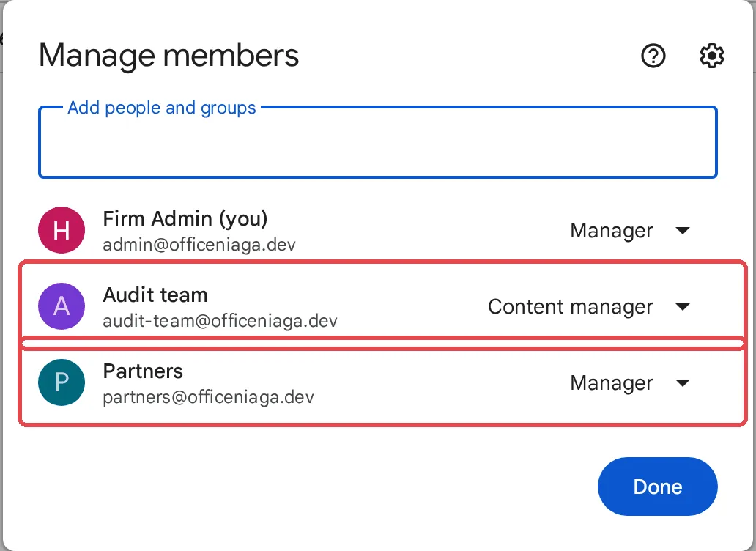Focus the Add people and groups field

click(x=378, y=142)
